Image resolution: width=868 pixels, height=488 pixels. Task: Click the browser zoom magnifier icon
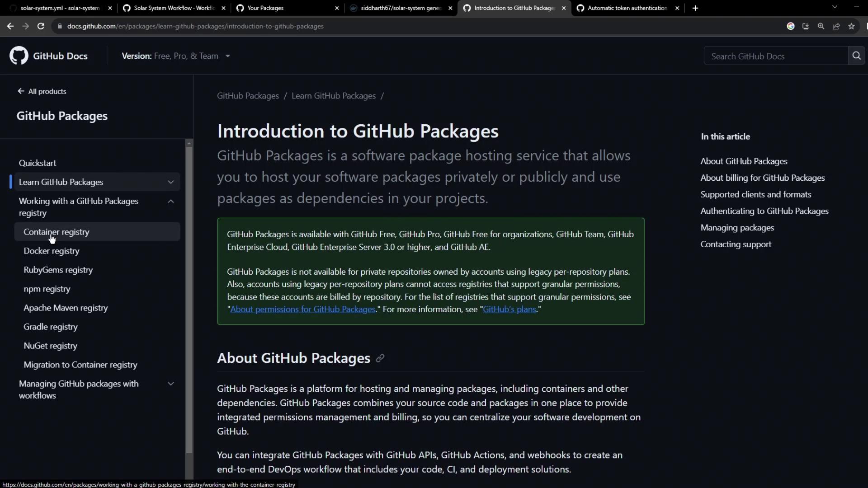click(821, 26)
